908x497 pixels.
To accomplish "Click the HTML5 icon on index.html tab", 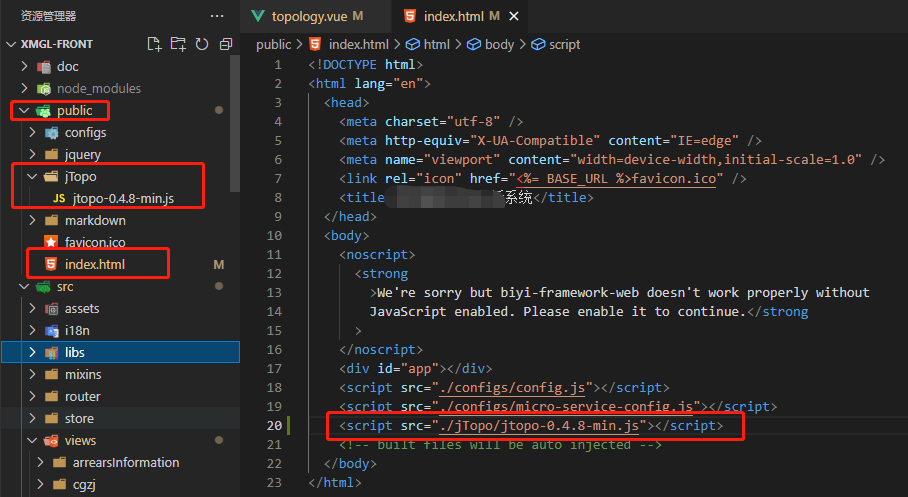I will pyautogui.click(x=410, y=16).
